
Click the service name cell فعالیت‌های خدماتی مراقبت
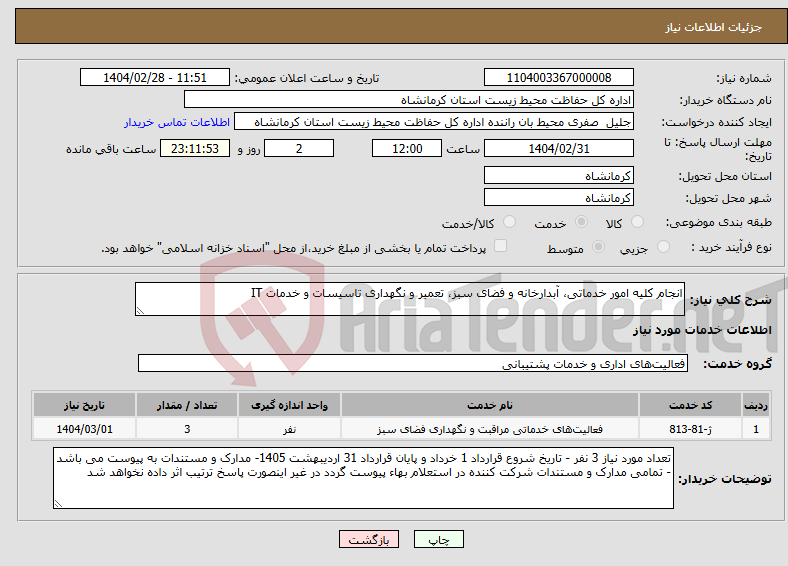click(x=490, y=429)
